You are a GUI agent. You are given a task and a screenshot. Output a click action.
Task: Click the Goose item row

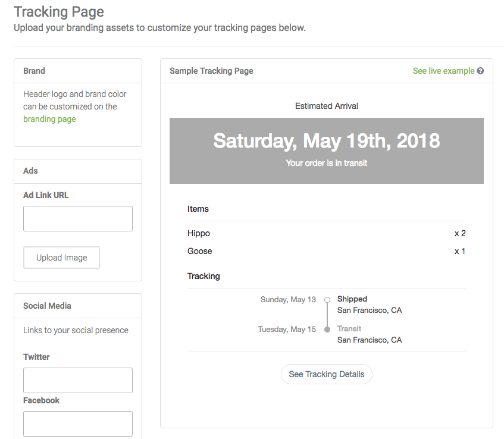click(x=327, y=251)
